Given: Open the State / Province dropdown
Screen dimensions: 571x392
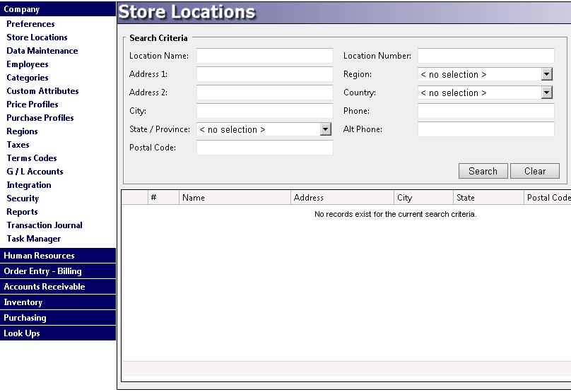Looking at the screenshot, I should (x=325, y=130).
